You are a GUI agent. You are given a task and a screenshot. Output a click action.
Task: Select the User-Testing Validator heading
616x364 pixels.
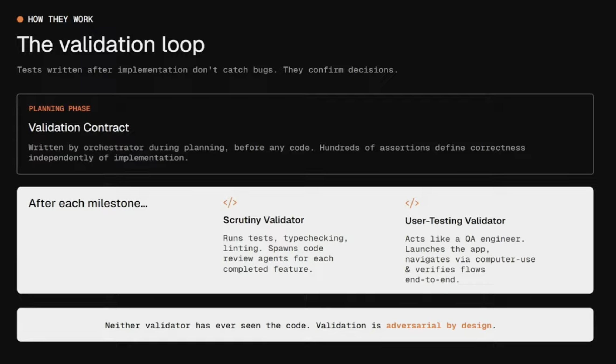click(x=455, y=220)
